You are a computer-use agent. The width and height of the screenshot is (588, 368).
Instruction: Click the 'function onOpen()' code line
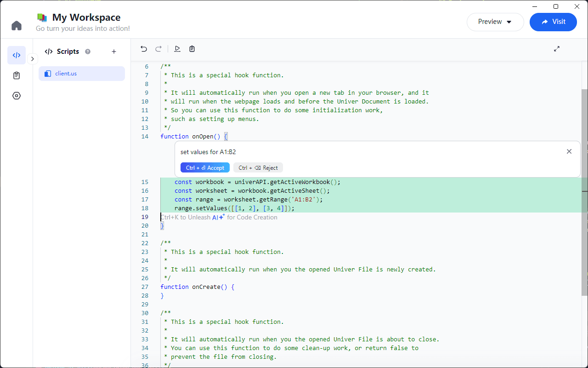click(x=194, y=137)
